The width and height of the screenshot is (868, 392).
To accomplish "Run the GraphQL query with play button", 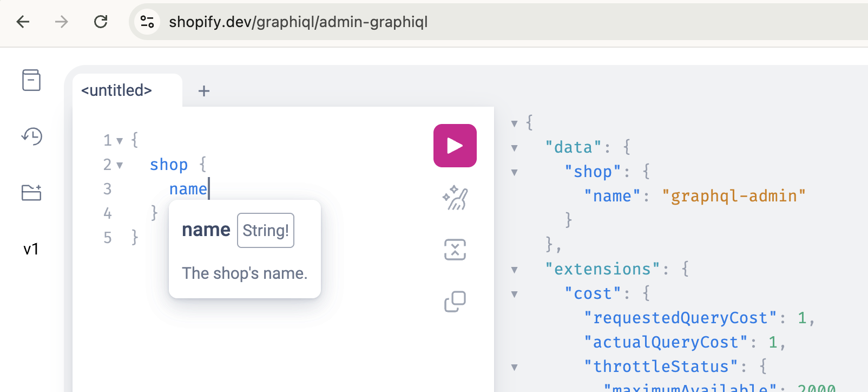I will [455, 146].
